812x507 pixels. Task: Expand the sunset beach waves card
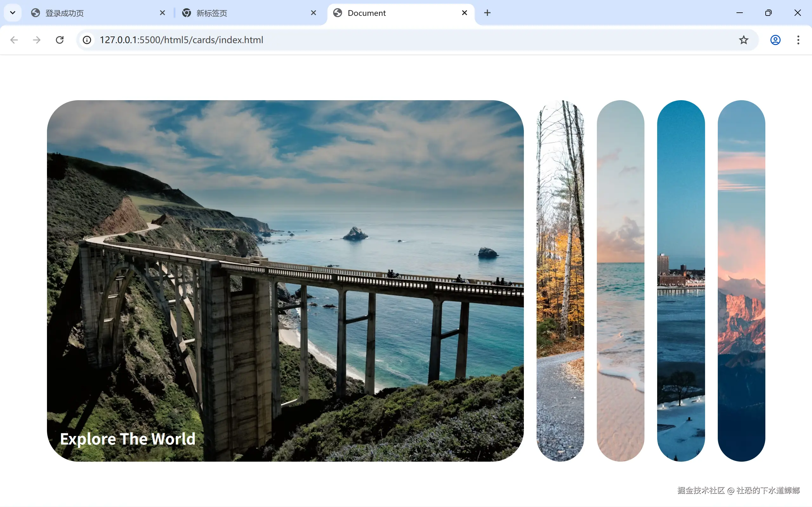tap(620, 281)
